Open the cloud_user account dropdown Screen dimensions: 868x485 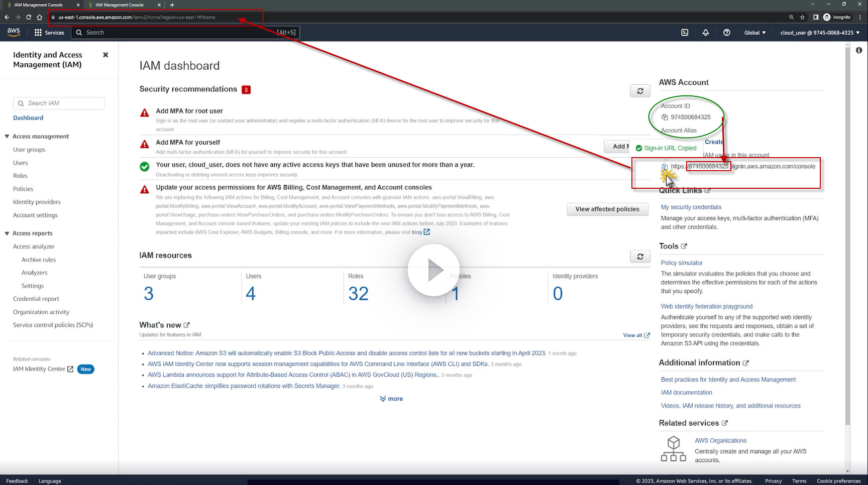820,33
